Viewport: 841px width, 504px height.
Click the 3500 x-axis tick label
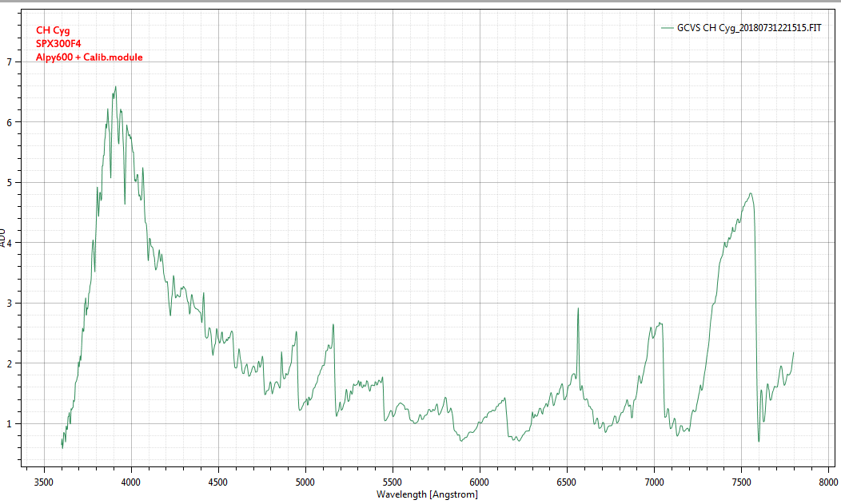click(44, 482)
